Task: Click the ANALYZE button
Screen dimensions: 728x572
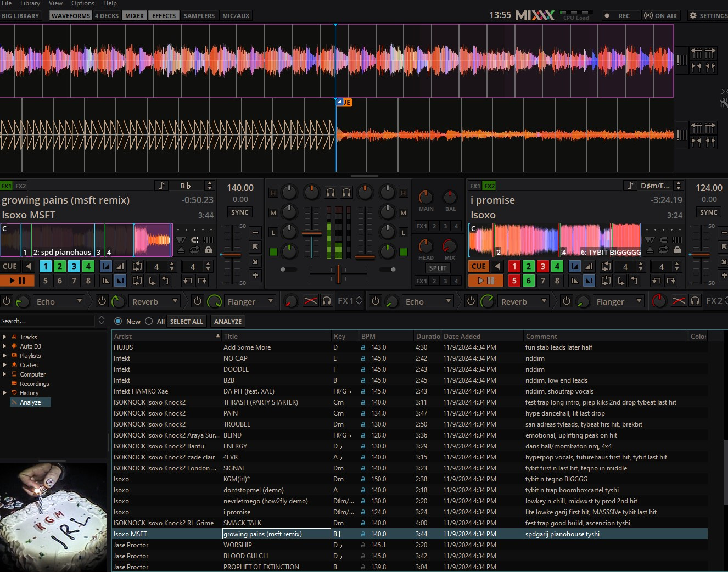Action: (228, 322)
